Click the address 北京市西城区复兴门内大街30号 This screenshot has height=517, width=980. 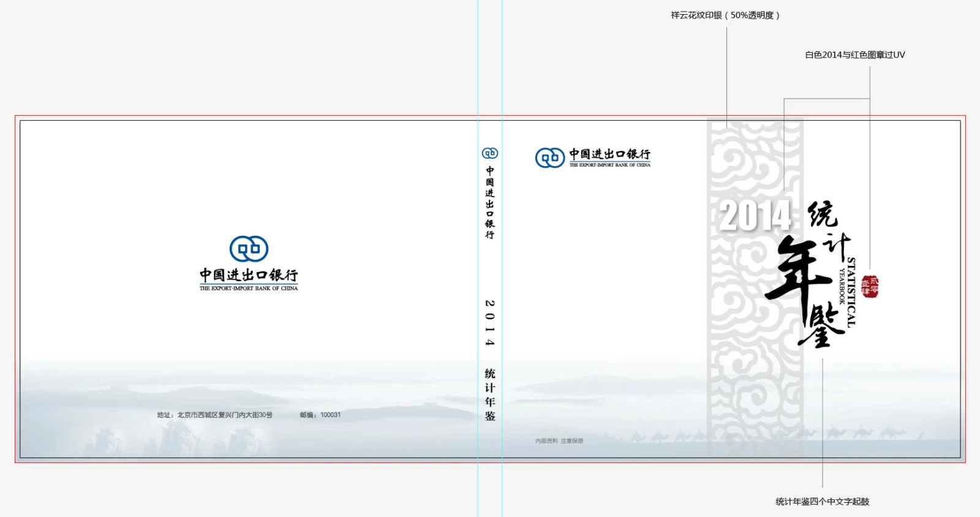click(214, 415)
